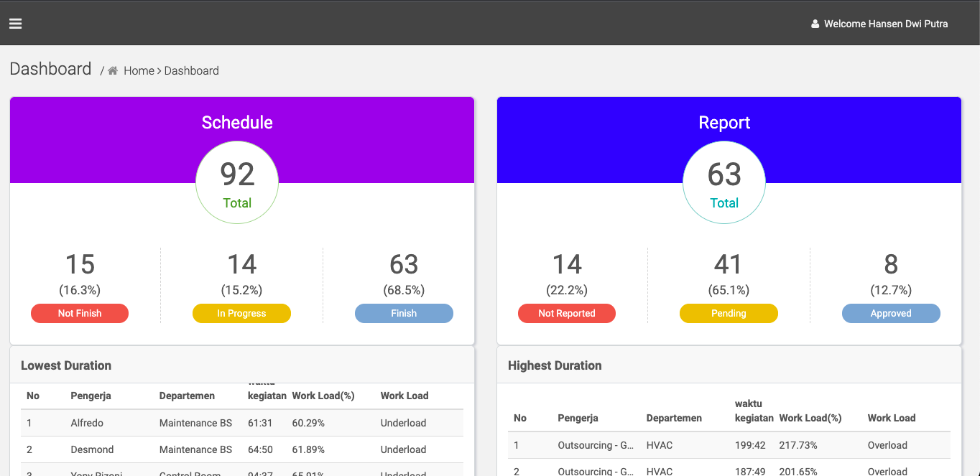
Task: Select the yellow Pending badge
Action: coord(729,313)
